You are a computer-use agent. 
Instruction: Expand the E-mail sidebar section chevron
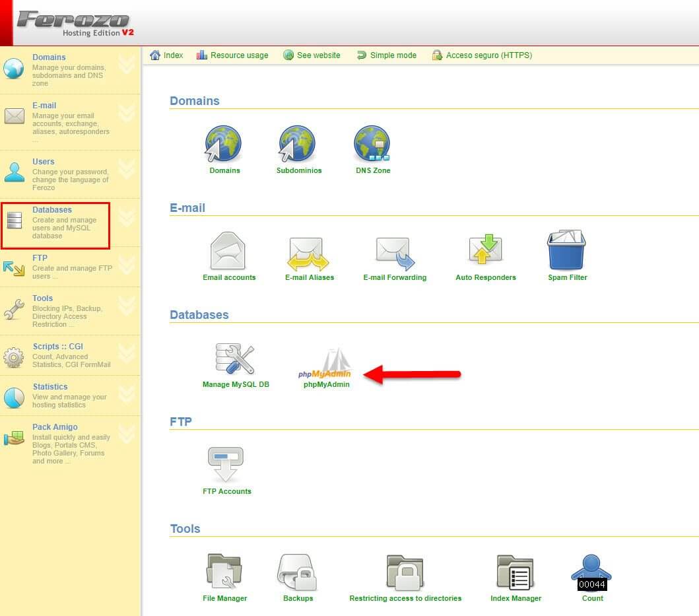click(127, 113)
